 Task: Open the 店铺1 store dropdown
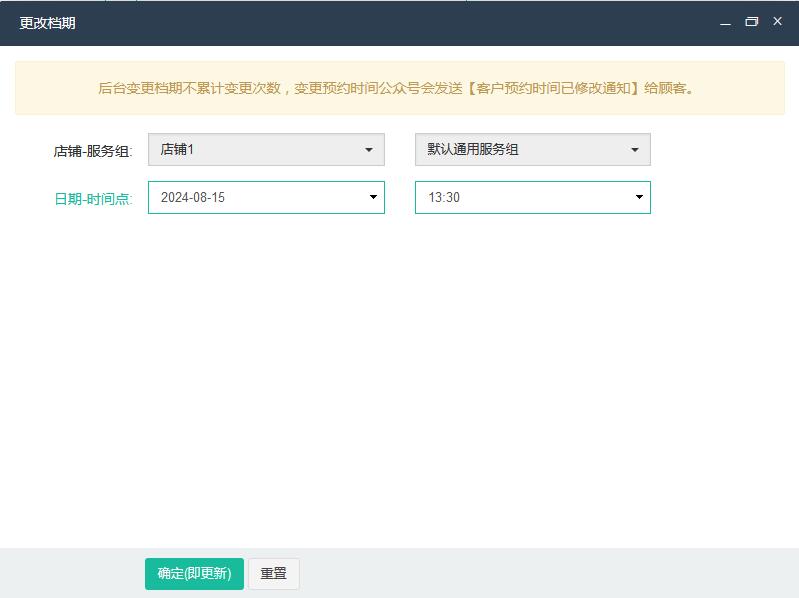pos(266,150)
